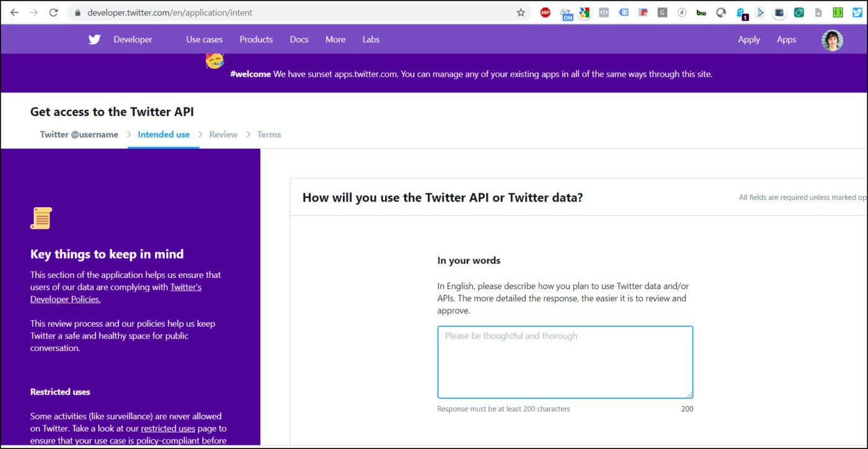Image resolution: width=868 pixels, height=449 pixels.
Task: Click the 'Get access to the Twitter API' title
Action: (x=112, y=112)
